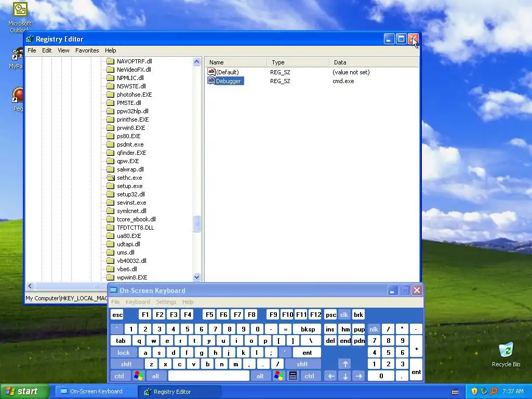Select the vb40032.dll tree key
Image resolution: width=532 pixels, height=399 pixels.
pos(131,261)
